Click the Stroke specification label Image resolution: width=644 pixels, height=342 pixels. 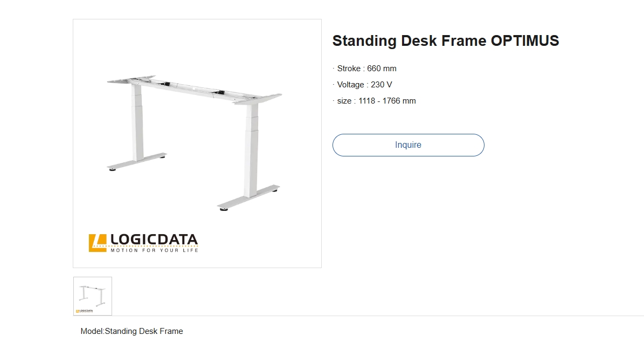(349, 69)
